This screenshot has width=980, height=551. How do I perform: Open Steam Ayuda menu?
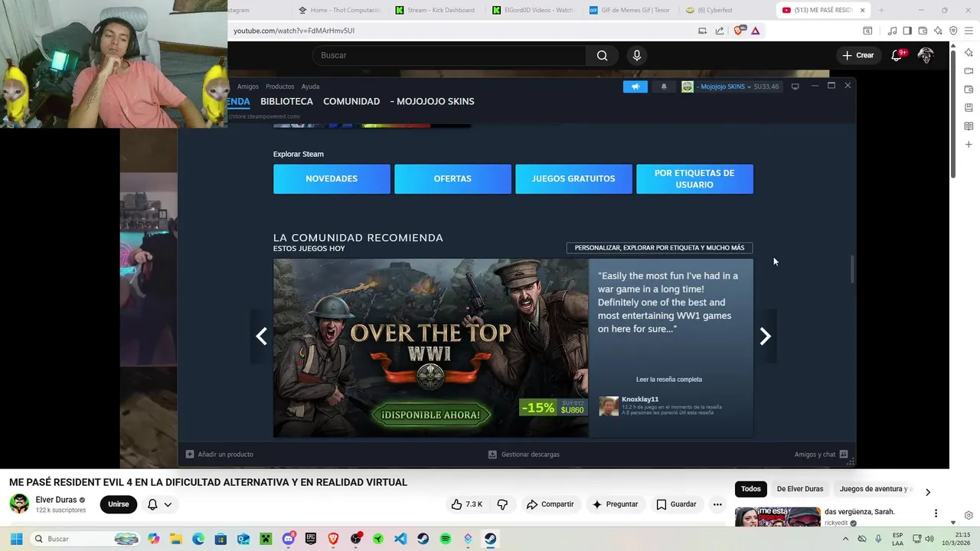310,86
